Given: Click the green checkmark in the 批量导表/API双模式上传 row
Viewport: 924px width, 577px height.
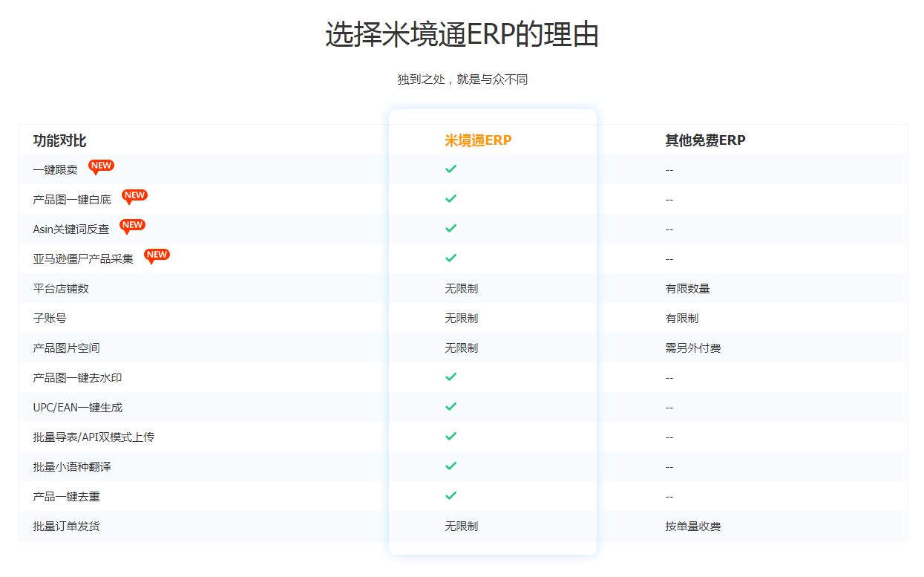Looking at the screenshot, I should (x=450, y=436).
